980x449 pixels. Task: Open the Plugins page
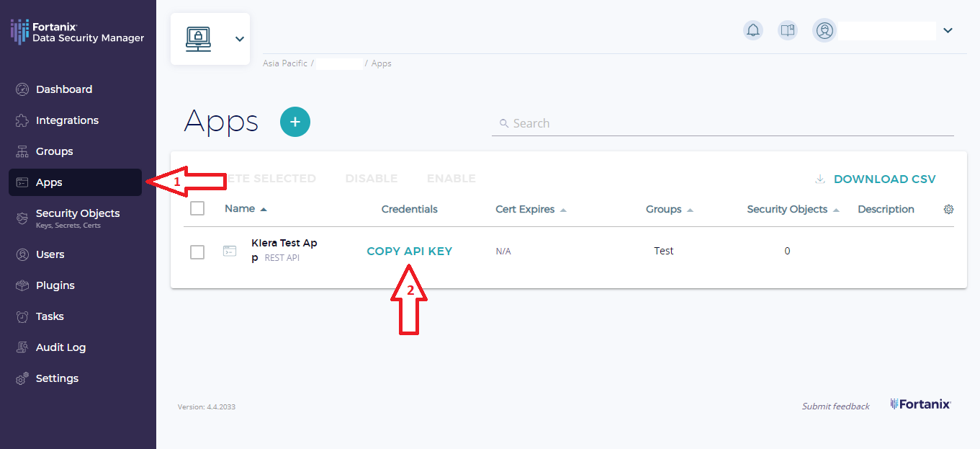click(x=55, y=285)
